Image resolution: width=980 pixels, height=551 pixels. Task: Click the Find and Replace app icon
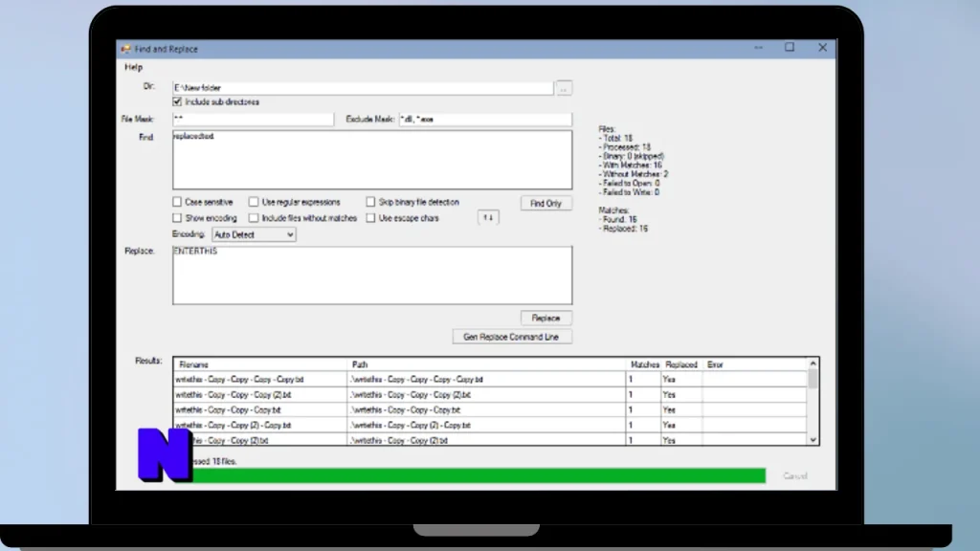click(x=125, y=49)
